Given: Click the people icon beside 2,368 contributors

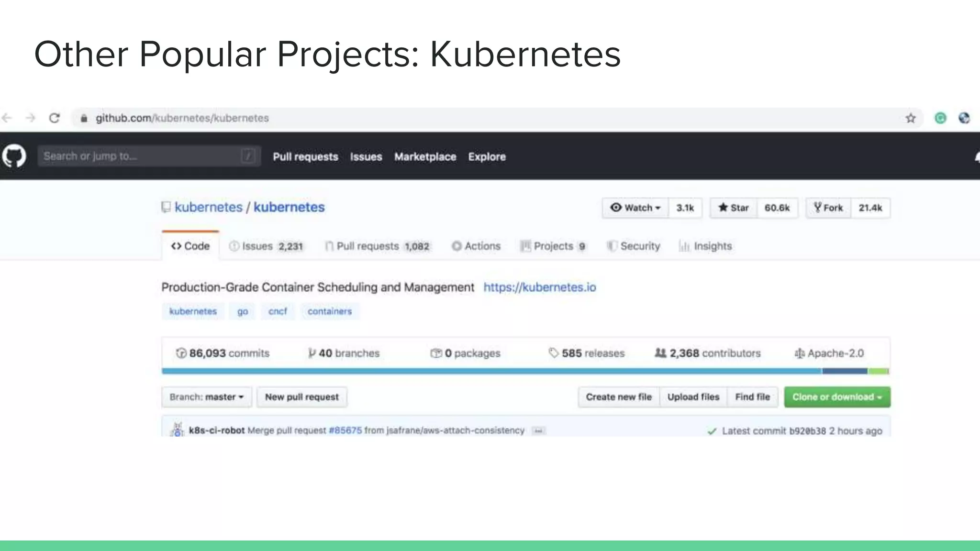Looking at the screenshot, I should (x=660, y=353).
